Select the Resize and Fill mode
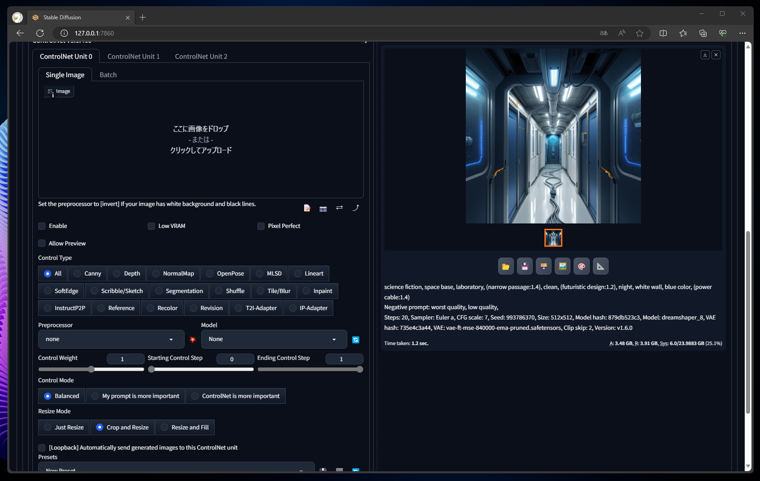760x481 pixels. pos(185,427)
